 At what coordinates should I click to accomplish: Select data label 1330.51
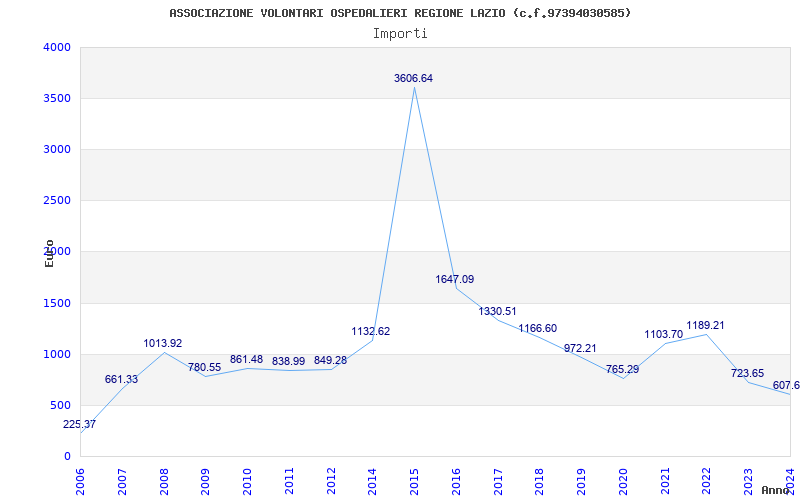tap(497, 312)
